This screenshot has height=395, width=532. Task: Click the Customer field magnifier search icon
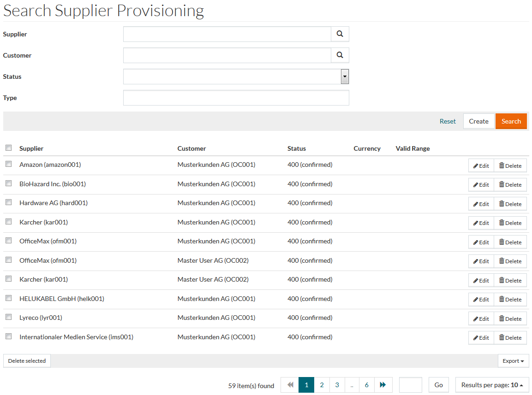340,55
